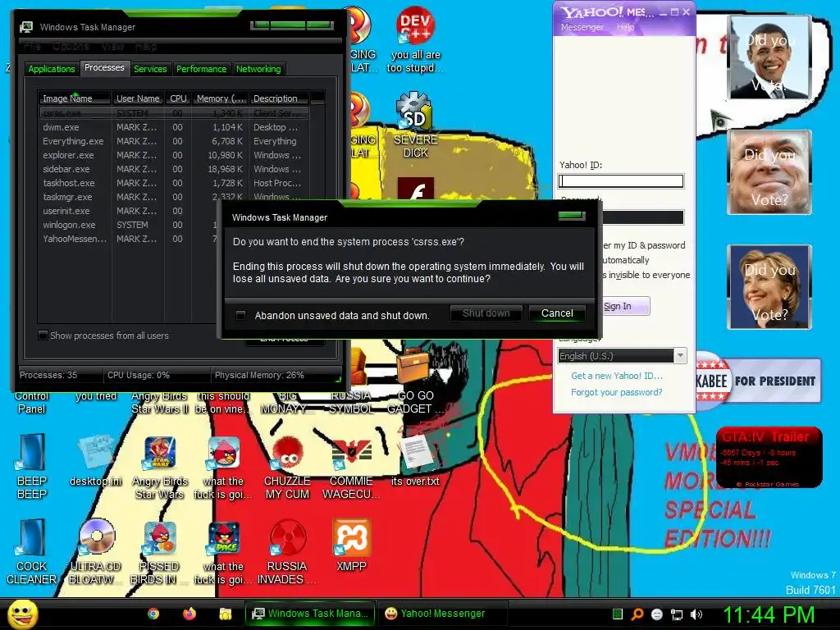Click the network tray icon
The height and width of the screenshot is (630, 840).
677,614
